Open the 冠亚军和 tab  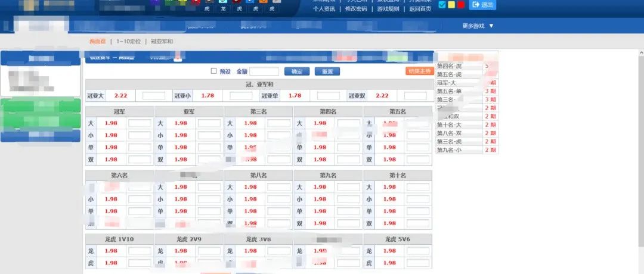(162, 42)
